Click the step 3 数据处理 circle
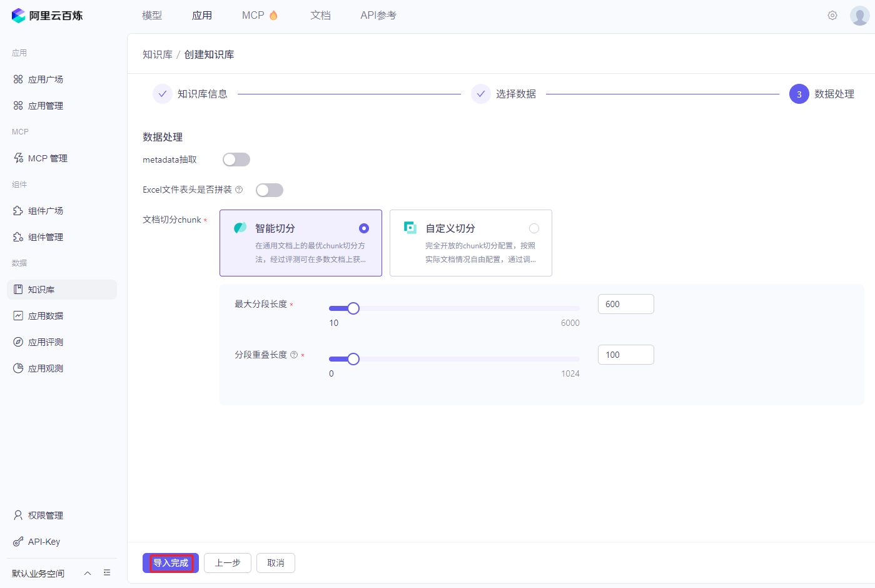Screen dimensions: 875x588 tap(799, 94)
